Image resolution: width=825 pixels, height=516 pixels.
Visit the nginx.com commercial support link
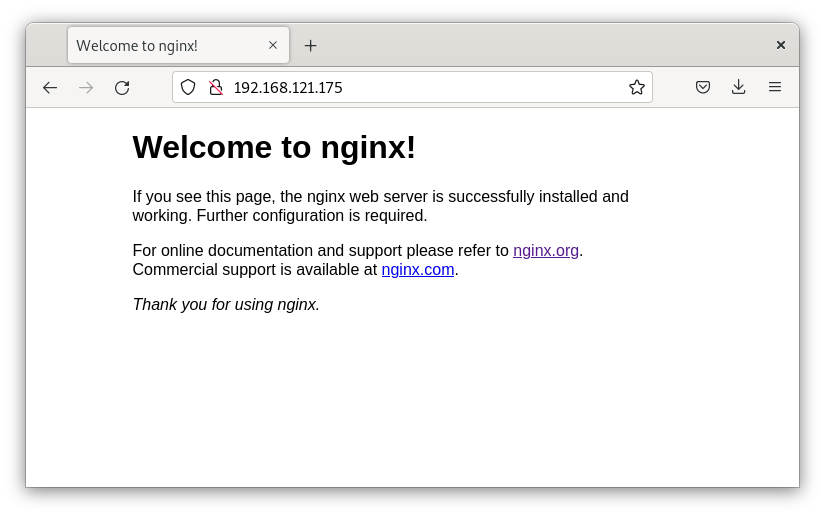click(418, 269)
